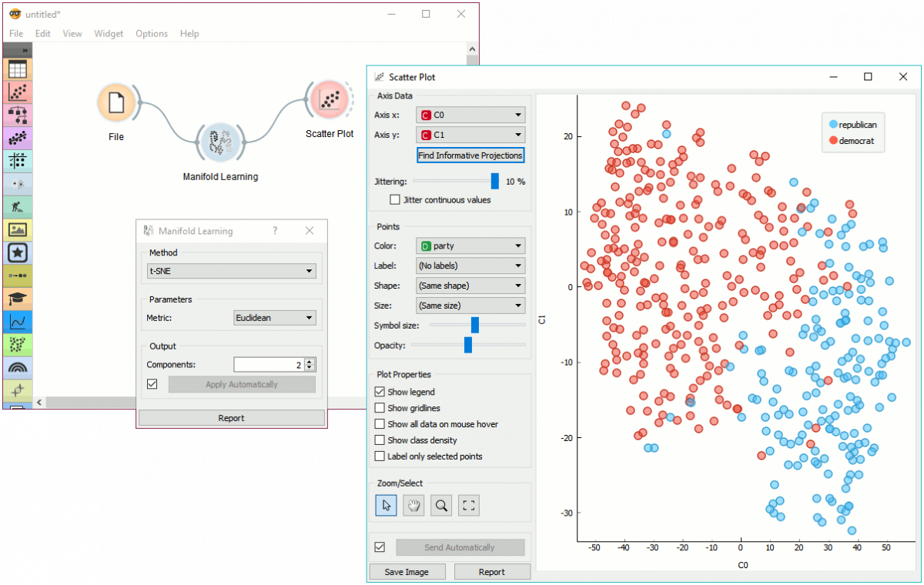924x585 pixels.
Task: Open the table Data category in sidebar
Action: [18, 69]
